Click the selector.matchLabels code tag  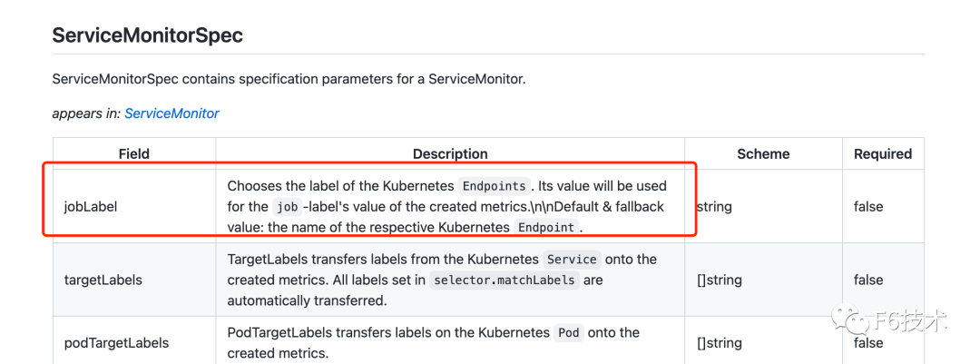[x=505, y=280]
